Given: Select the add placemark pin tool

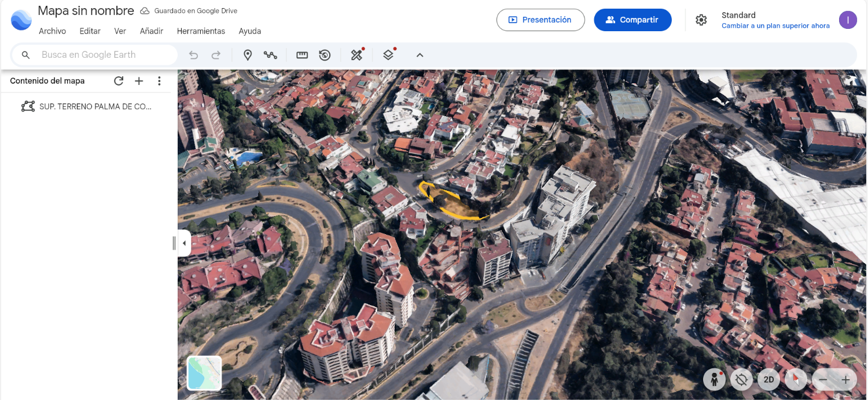Looking at the screenshot, I should tap(248, 55).
